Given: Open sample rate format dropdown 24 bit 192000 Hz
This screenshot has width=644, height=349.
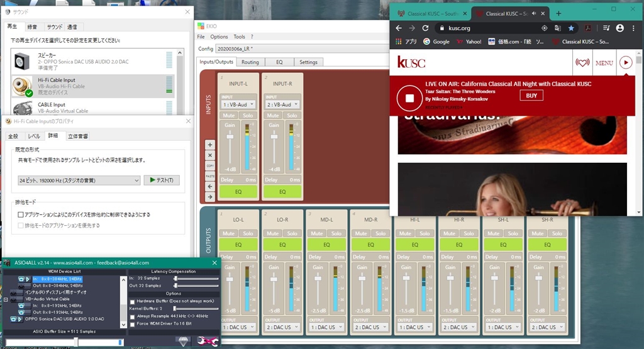Looking at the screenshot, I should tap(79, 180).
